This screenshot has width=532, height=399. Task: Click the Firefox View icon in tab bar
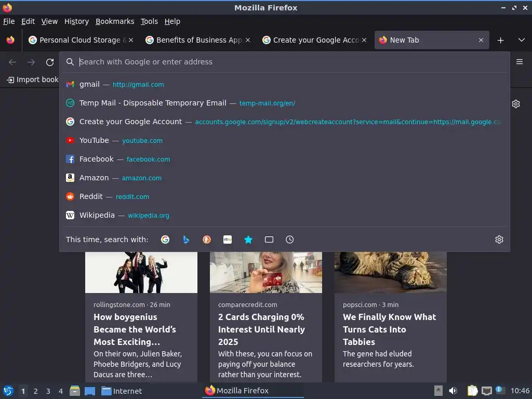10,40
